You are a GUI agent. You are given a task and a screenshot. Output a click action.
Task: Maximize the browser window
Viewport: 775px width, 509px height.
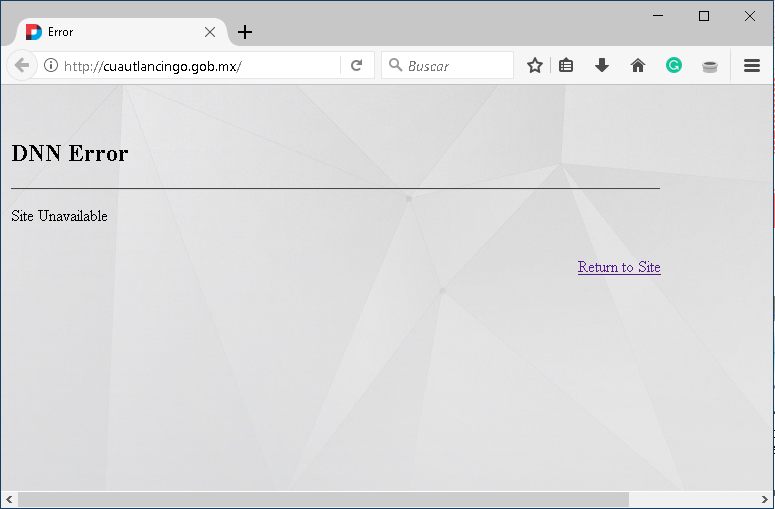click(x=704, y=16)
